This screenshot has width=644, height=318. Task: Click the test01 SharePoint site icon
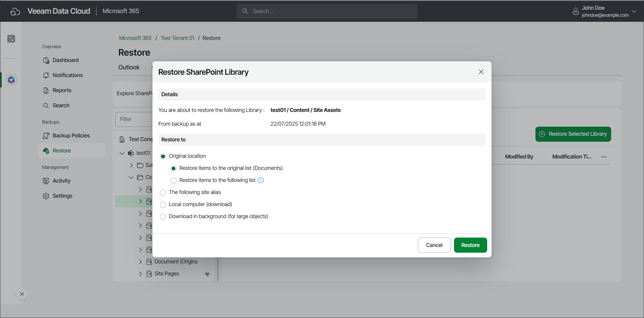(131, 153)
